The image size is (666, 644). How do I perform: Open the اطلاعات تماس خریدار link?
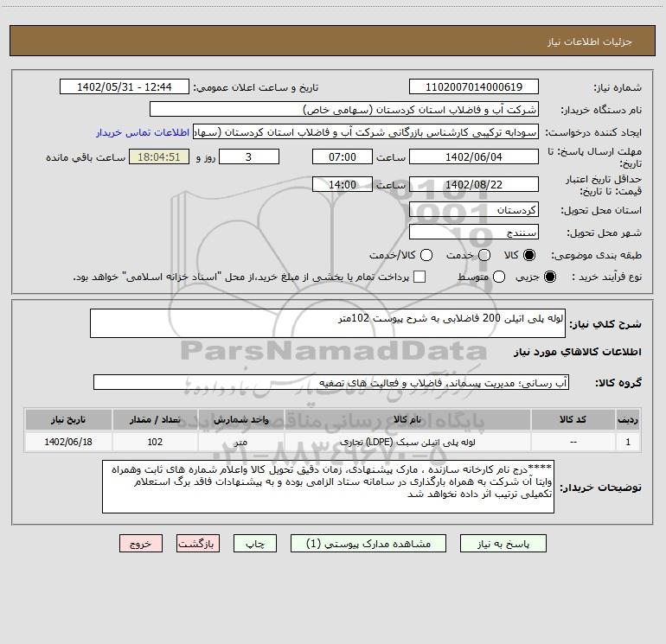(143, 132)
